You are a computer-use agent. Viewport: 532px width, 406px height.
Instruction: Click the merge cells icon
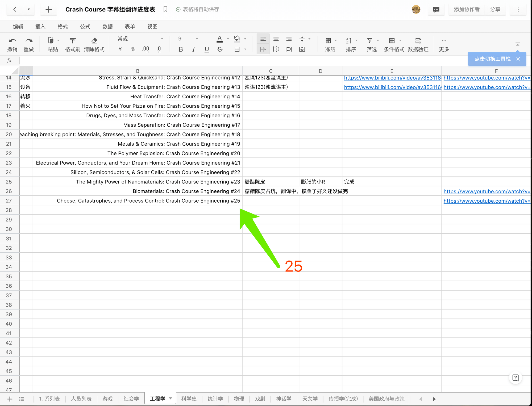(x=302, y=49)
